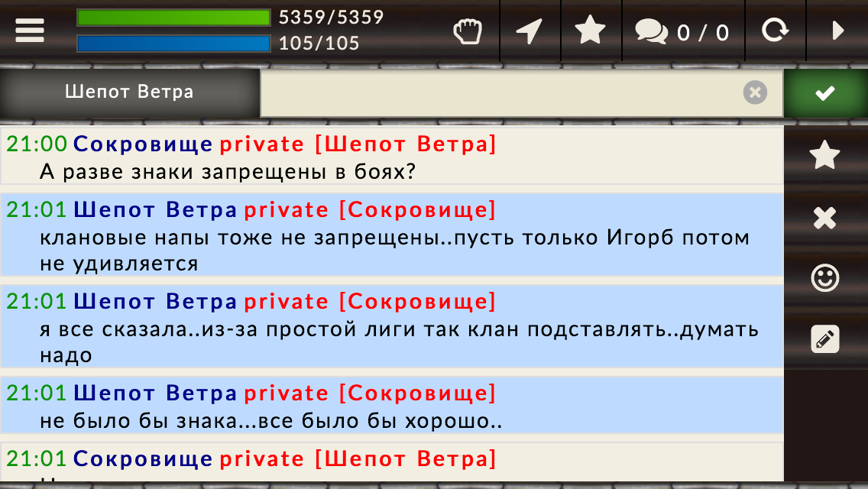Click star icon in chat sidebar
This screenshot has height=489, width=868.
pos(824,154)
